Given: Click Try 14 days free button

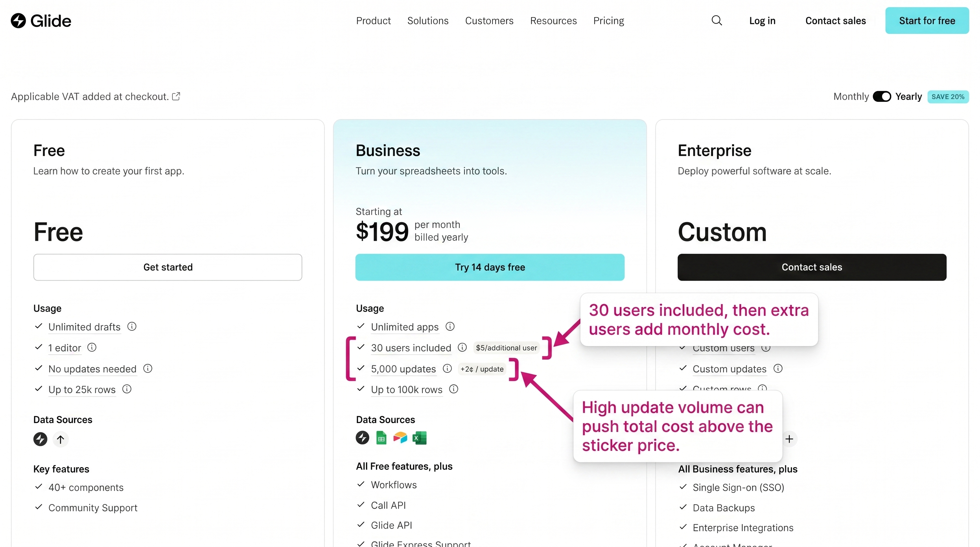Looking at the screenshot, I should (x=490, y=267).
